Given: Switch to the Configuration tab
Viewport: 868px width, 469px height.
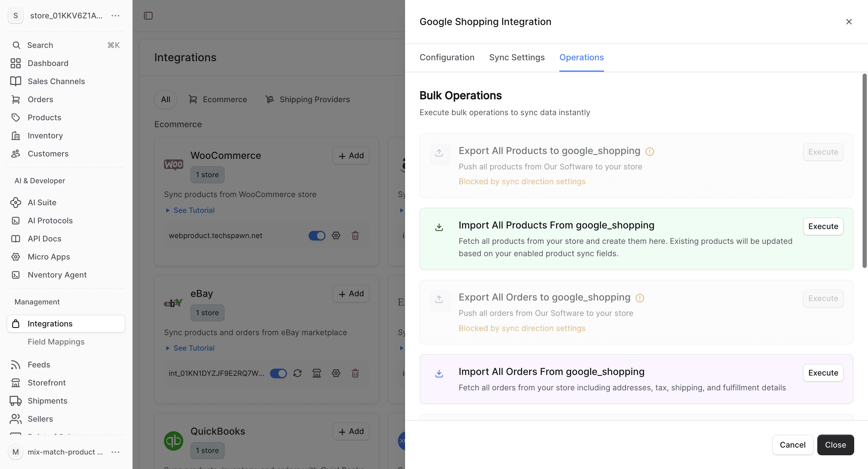Looking at the screenshot, I should pyautogui.click(x=447, y=57).
